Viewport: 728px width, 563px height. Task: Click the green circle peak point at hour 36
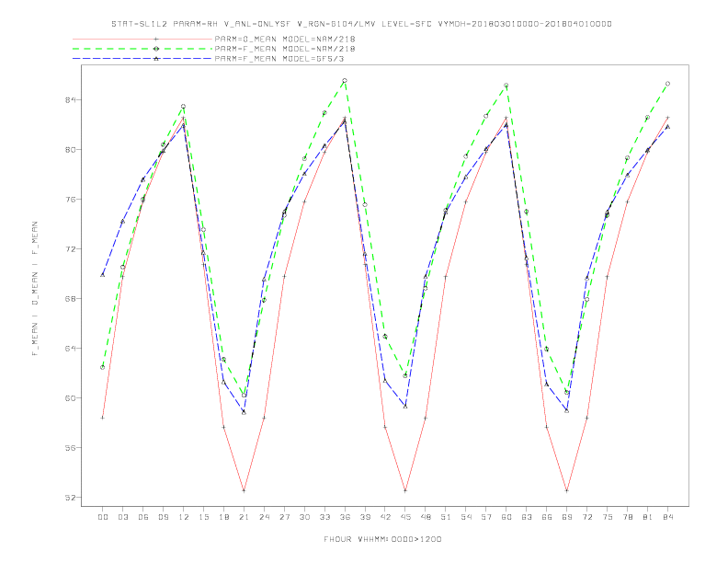pyautogui.click(x=345, y=81)
